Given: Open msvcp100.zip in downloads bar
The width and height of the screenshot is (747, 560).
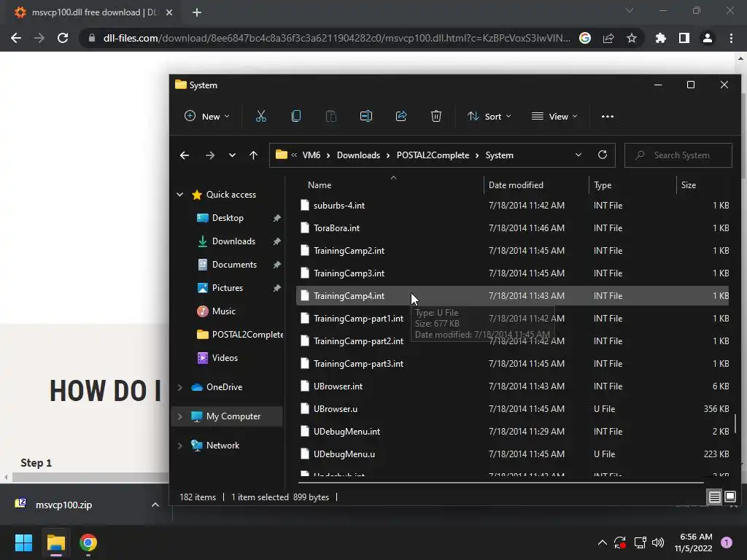Looking at the screenshot, I should coord(63,505).
